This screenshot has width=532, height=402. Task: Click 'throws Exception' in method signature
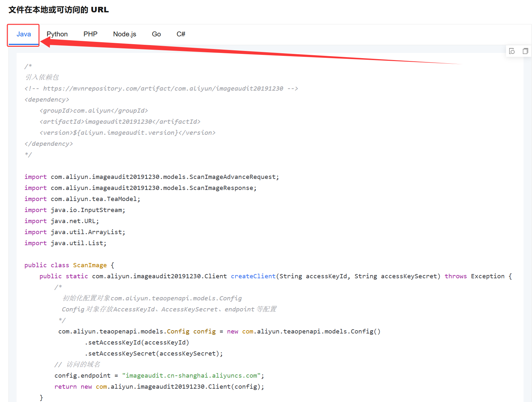tap(474, 276)
